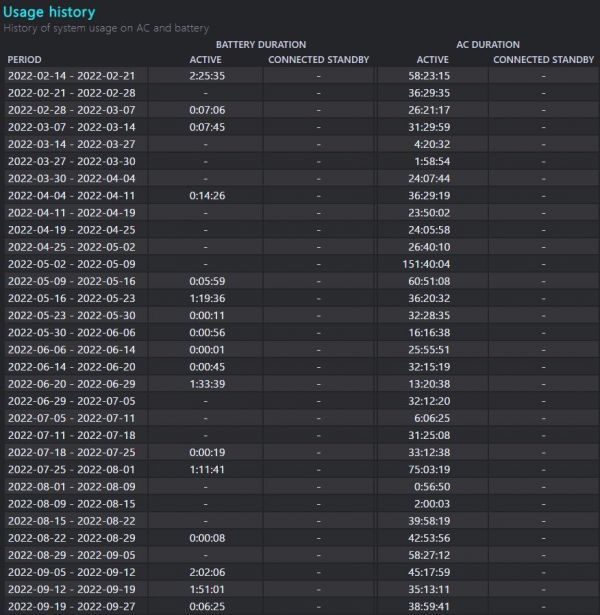
Task: Click the history of system usage subtitle
Action: [106, 28]
